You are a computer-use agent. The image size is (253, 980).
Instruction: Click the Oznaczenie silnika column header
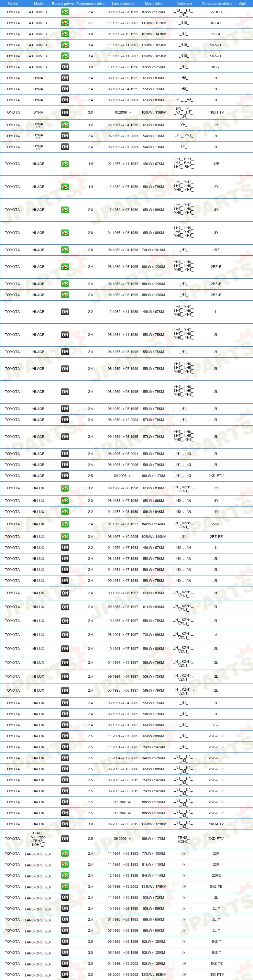coord(216,4)
